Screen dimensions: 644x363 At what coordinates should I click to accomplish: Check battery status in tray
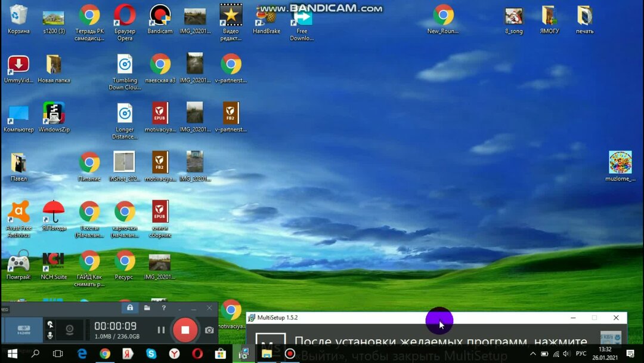pos(544,353)
